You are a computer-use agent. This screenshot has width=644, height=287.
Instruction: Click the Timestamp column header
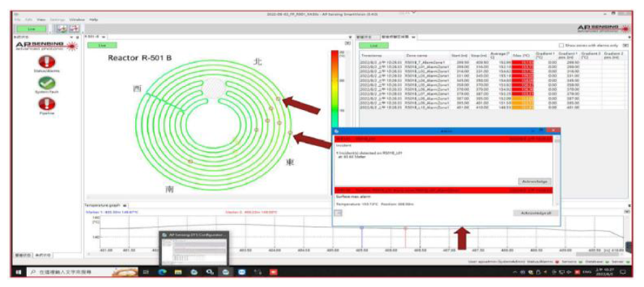382,56
